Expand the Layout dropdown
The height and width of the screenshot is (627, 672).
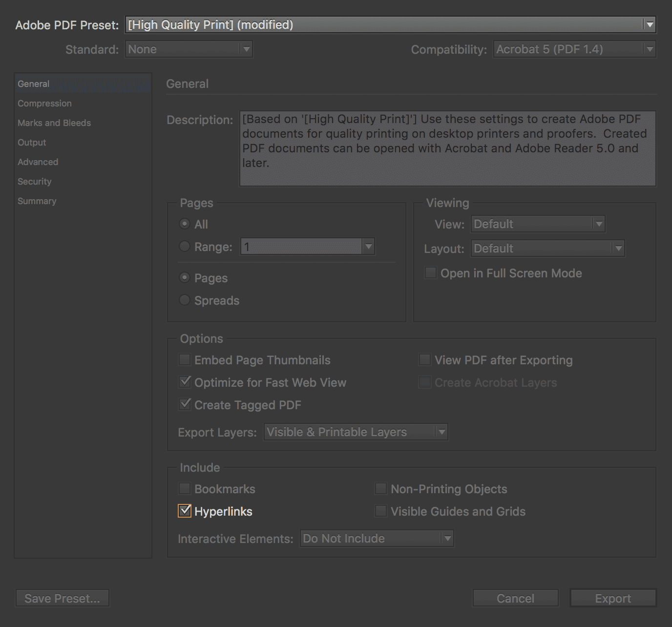(x=547, y=249)
